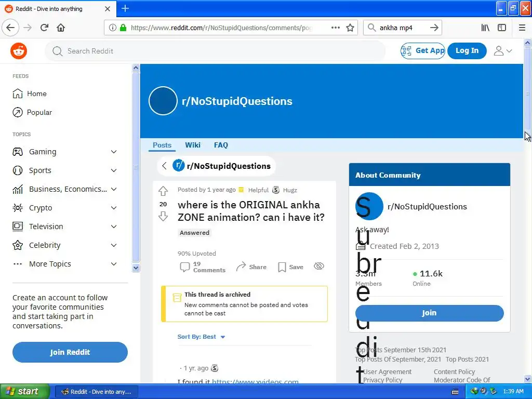
Task: Open the Popular feed in sidebar
Action: tap(32, 112)
